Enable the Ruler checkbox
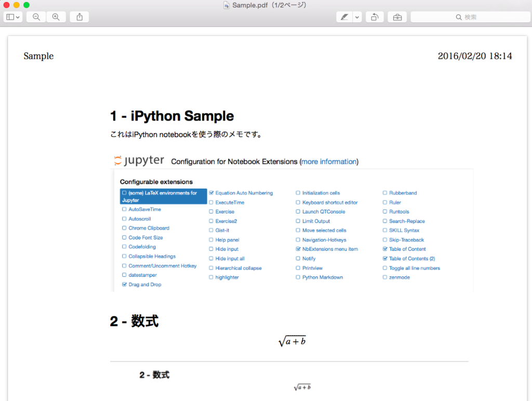This screenshot has width=532, height=401. tap(385, 202)
